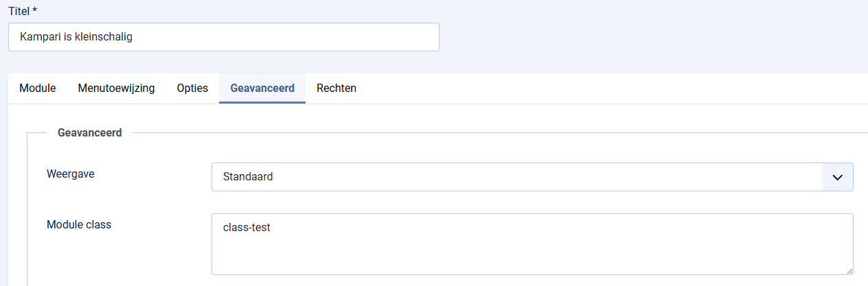
Task: Click the Module class label
Action: click(79, 225)
